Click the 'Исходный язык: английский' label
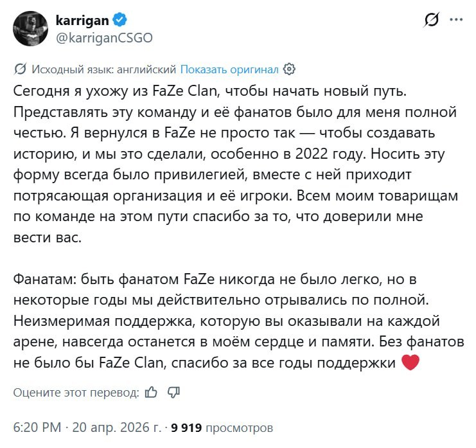 point(103,69)
